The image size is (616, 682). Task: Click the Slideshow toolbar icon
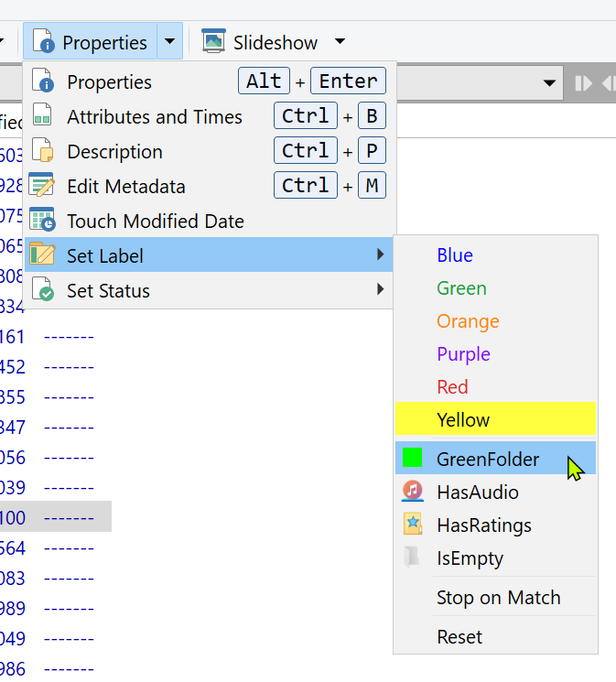click(x=213, y=41)
